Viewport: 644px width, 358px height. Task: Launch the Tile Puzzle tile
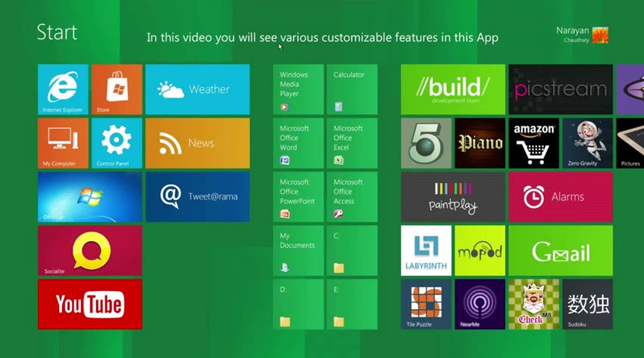point(426,304)
